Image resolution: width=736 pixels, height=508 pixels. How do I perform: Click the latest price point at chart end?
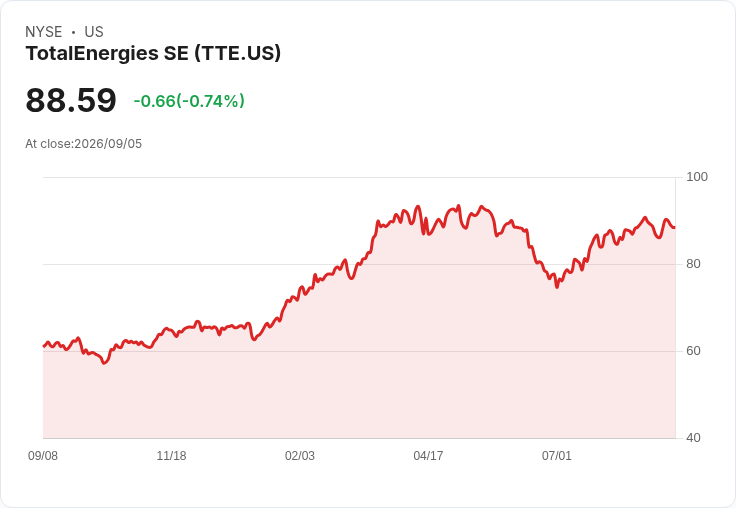(675, 227)
